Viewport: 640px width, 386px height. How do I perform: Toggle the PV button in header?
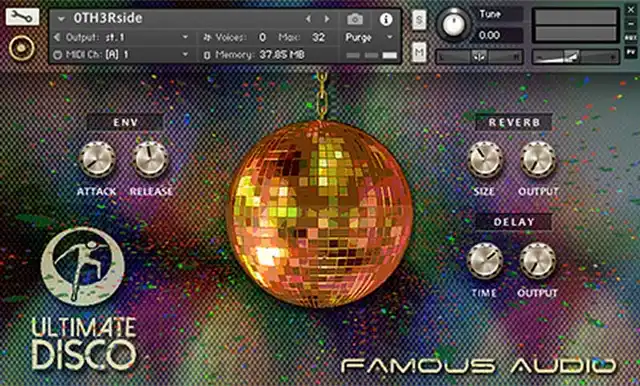point(631,52)
